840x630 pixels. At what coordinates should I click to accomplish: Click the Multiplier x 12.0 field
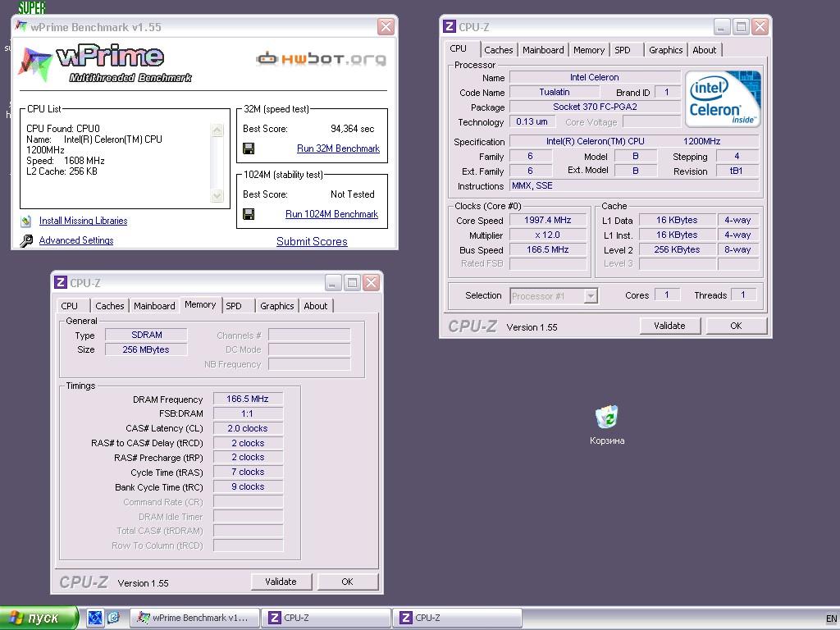547,235
